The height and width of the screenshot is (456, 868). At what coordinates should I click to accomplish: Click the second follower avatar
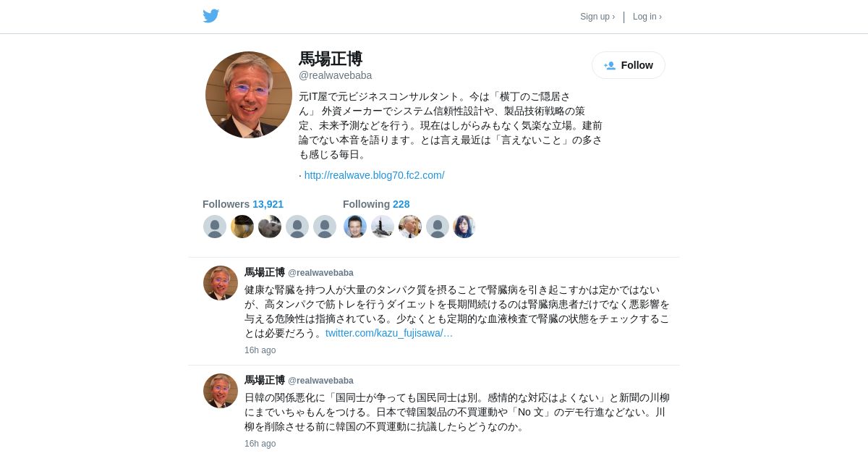242,227
